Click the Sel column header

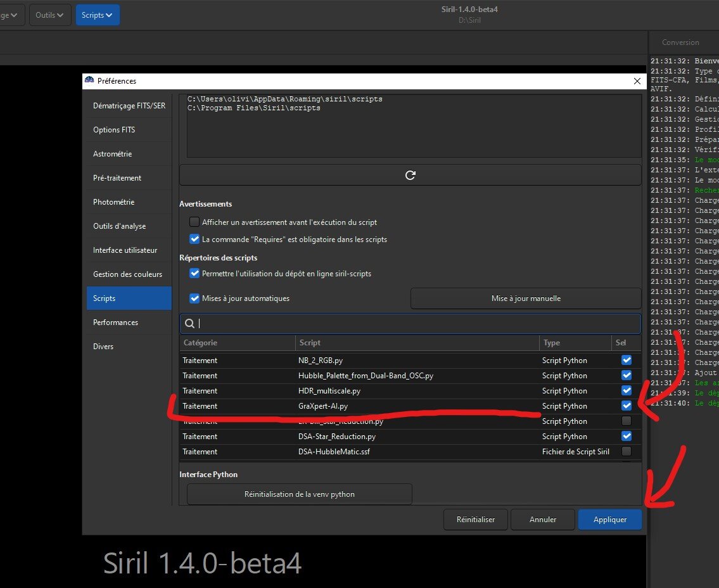pos(626,343)
